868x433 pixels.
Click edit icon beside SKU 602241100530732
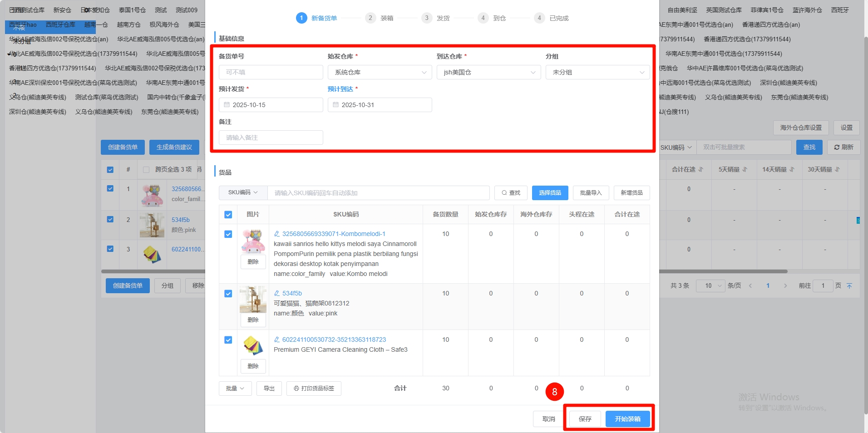277,340
